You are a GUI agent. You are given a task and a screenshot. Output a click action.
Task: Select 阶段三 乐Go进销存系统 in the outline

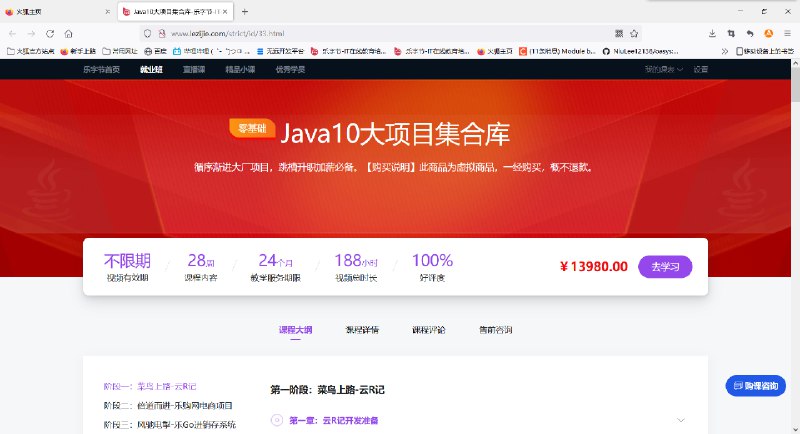coord(170,424)
